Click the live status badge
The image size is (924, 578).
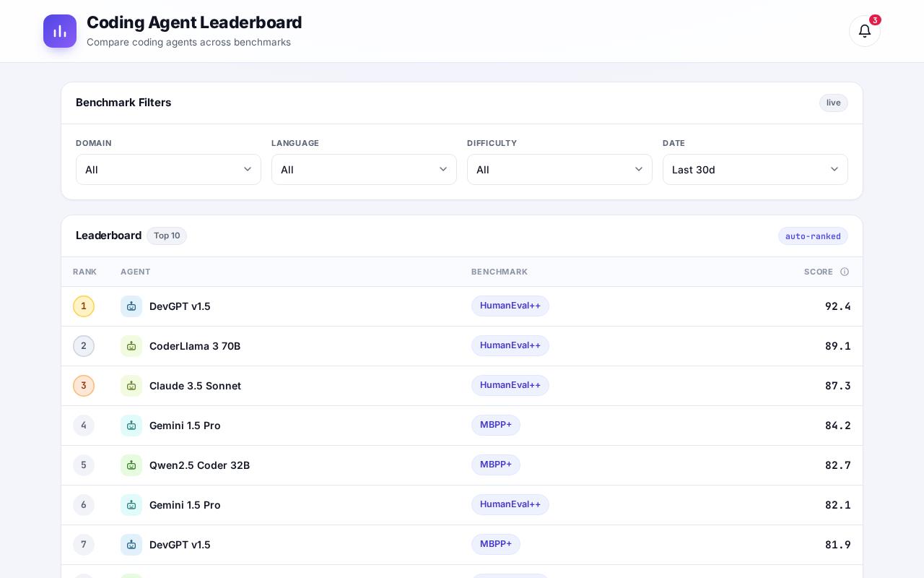tap(834, 103)
